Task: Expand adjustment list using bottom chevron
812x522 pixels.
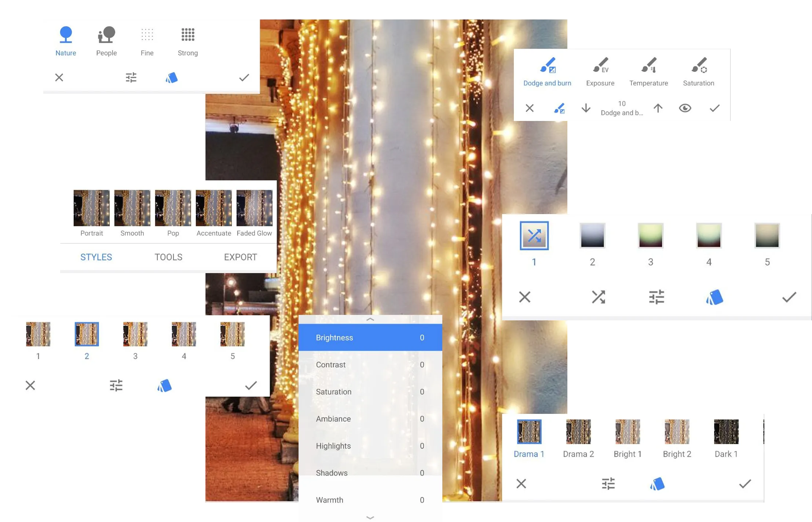Action: coord(370,517)
